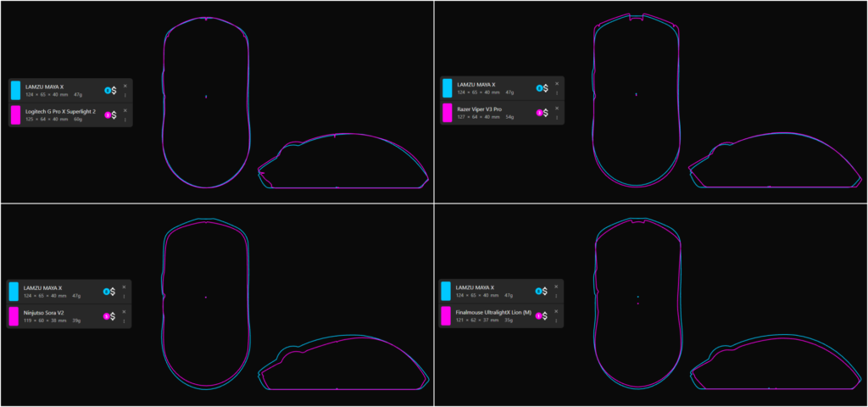Open price icon for Razer Viper V3 Pro
Screen dimensions: 868x407
point(546,113)
